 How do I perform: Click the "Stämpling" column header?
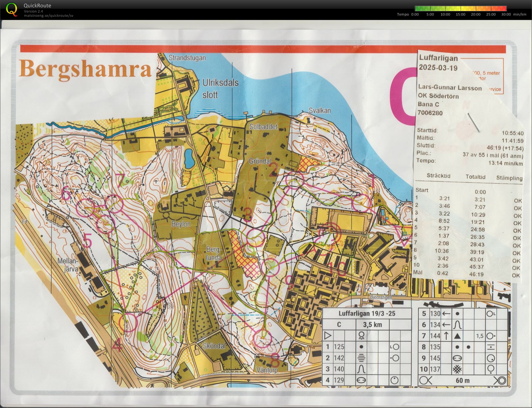point(510,178)
